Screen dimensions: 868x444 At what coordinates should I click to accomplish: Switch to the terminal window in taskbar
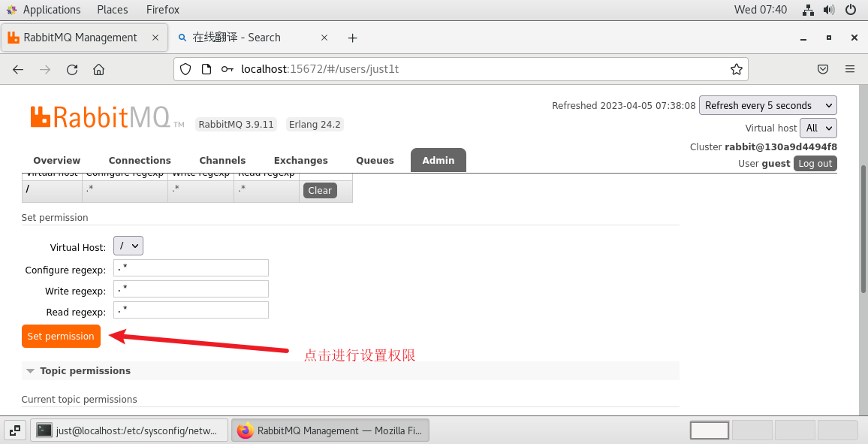pos(130,430)
